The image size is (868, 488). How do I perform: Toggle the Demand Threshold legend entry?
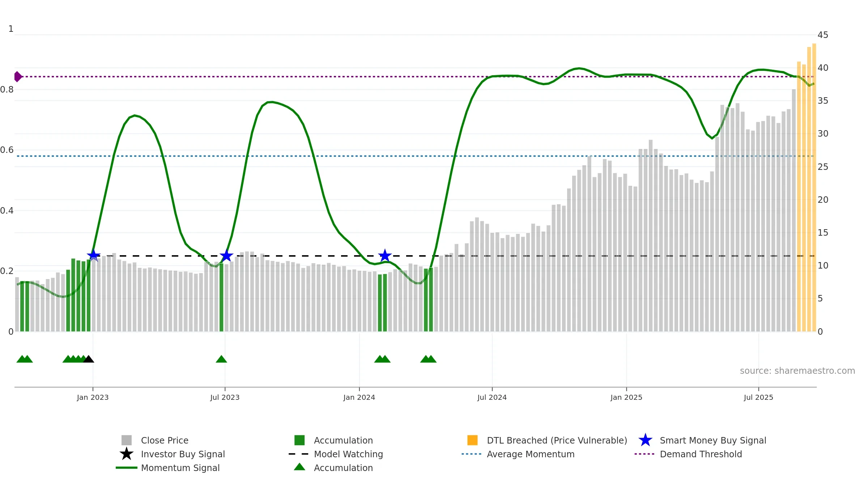tap(688, 454)
